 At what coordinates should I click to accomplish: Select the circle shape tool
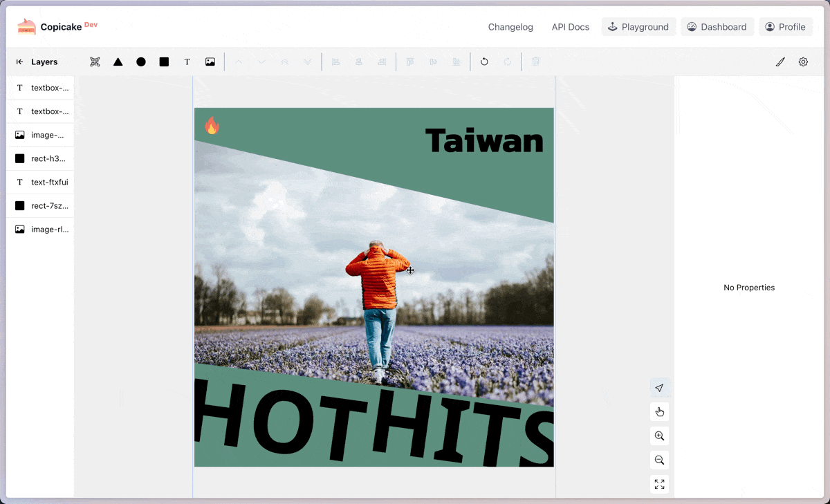(x=141, y=62)
